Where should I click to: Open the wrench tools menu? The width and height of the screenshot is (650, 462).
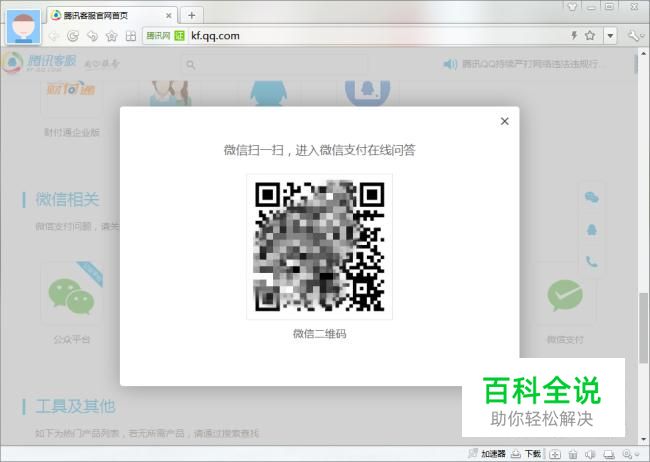point(635,36)
